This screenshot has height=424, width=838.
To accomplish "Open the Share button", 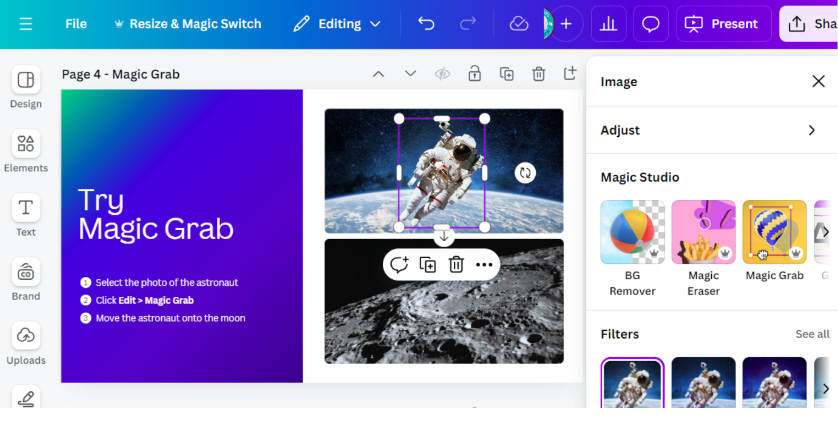I will 808,24.
